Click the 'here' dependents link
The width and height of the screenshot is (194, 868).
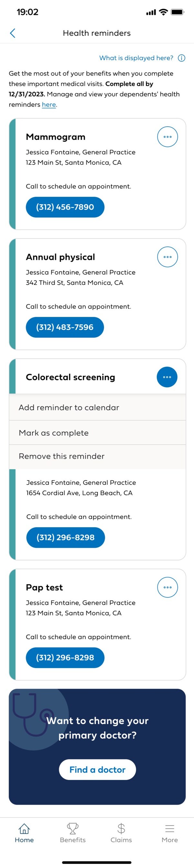pyautogui.click(x=49, y=105)
